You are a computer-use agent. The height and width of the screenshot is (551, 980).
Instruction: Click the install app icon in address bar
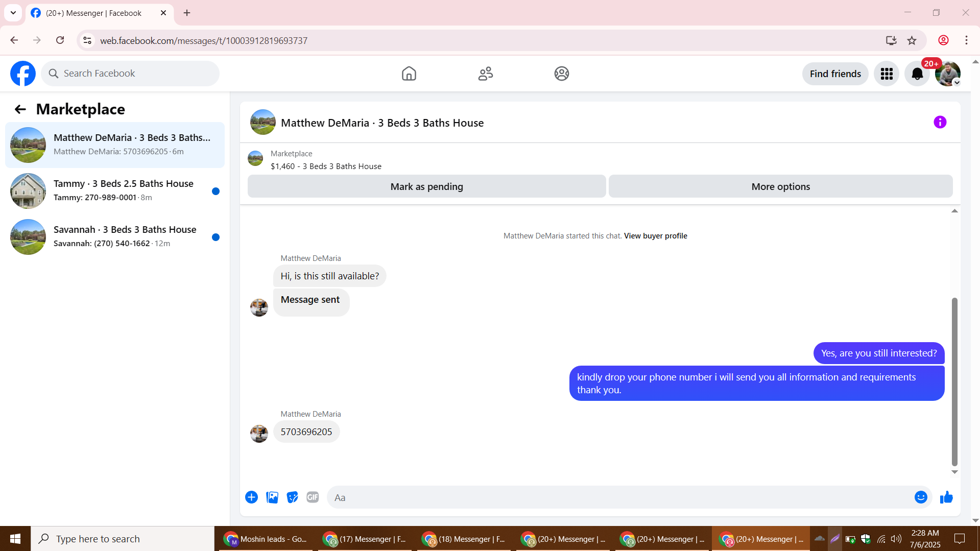891,40
